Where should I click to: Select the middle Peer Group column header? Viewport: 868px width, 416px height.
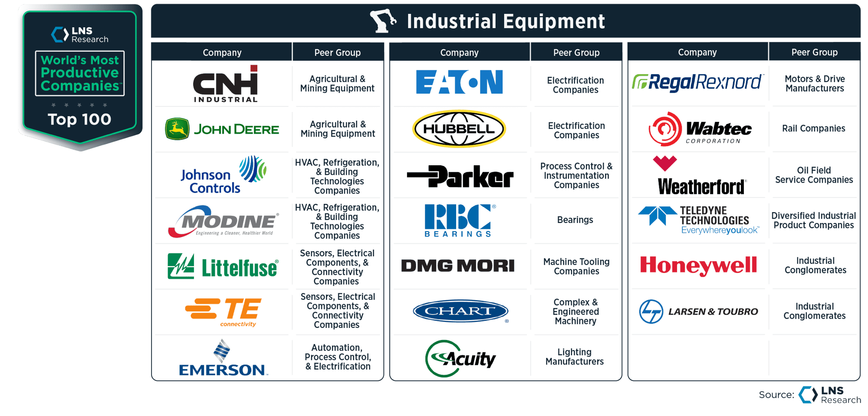tap(576, 52)
